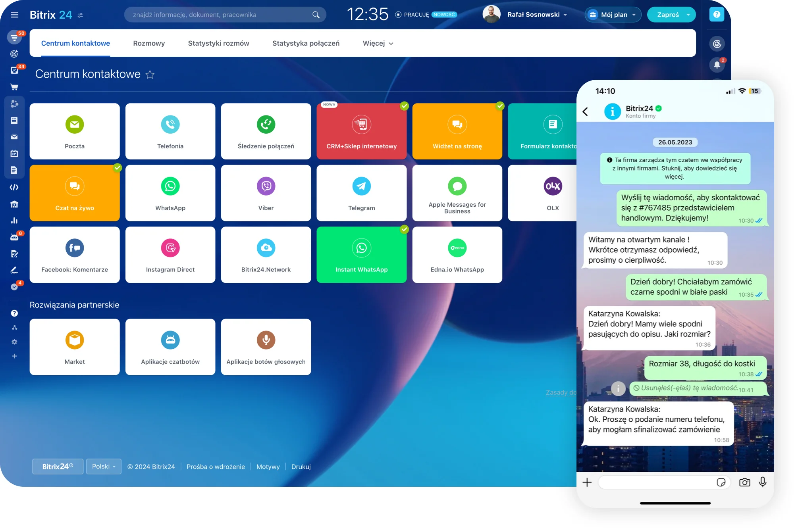Tap the camera icon in the chat input

[x=745, y=482]
